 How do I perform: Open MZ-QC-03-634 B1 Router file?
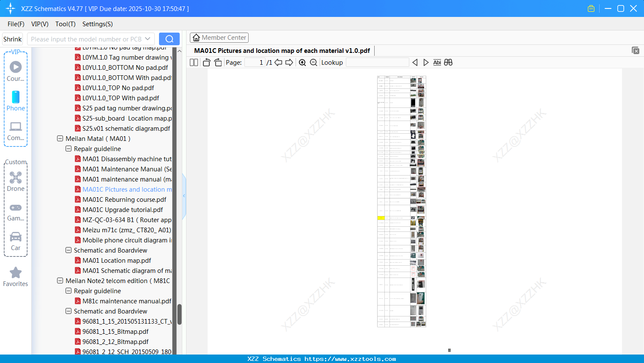coord(123,220)
